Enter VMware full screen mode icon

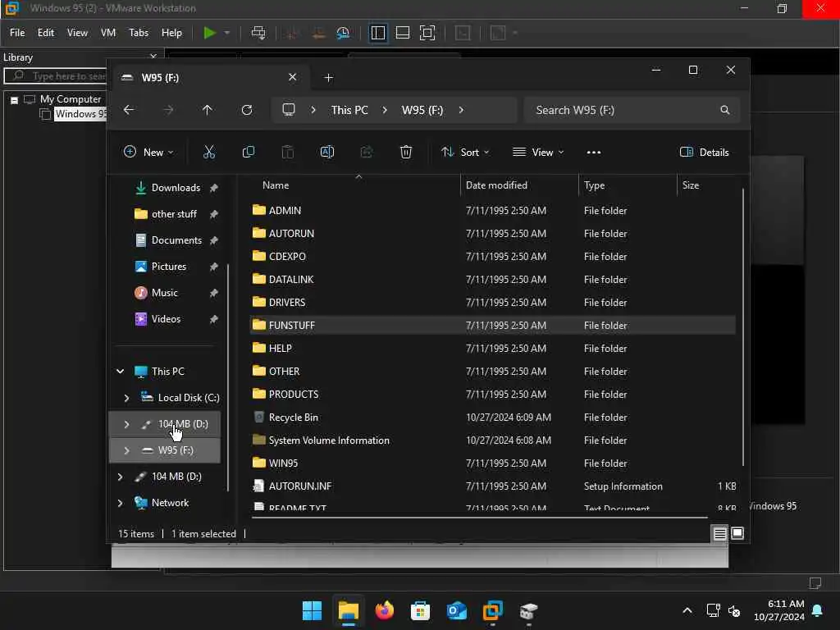[427, 33]
